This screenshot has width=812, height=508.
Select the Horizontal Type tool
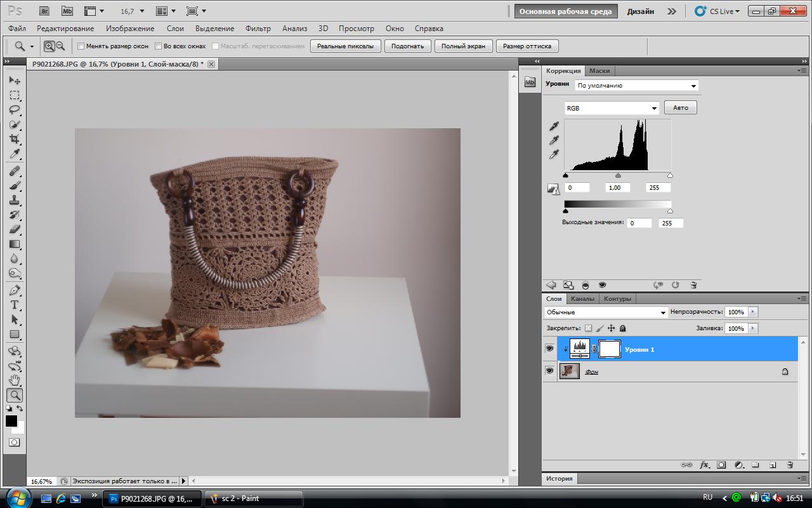15,305
